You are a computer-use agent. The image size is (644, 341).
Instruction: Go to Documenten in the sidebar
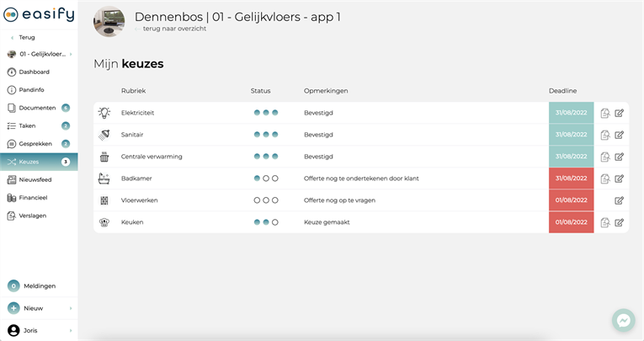pos(37,108)
